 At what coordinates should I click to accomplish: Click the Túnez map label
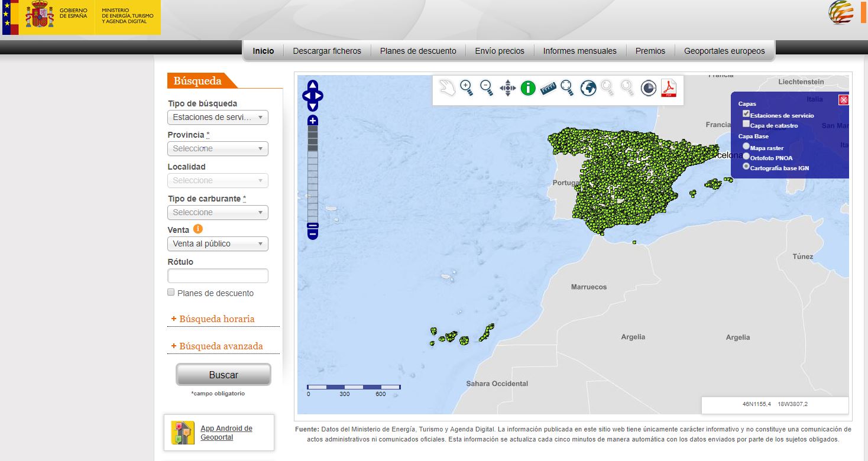(x=803, y=257)
